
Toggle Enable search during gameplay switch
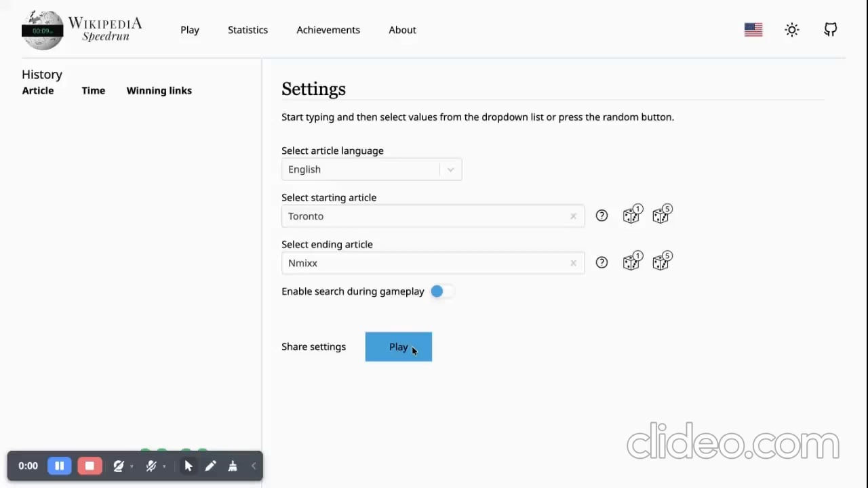pyautogui.click(x=441, y=291)
